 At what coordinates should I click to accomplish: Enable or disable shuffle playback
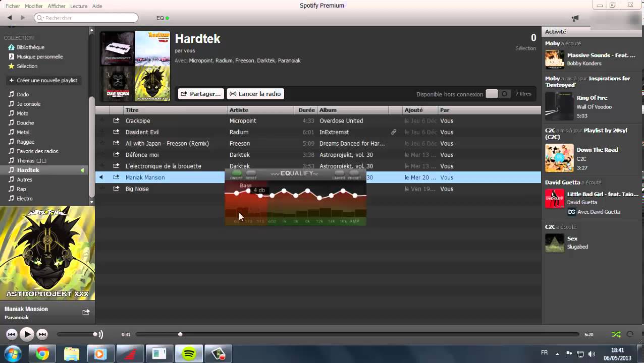(x=616, y=334)
